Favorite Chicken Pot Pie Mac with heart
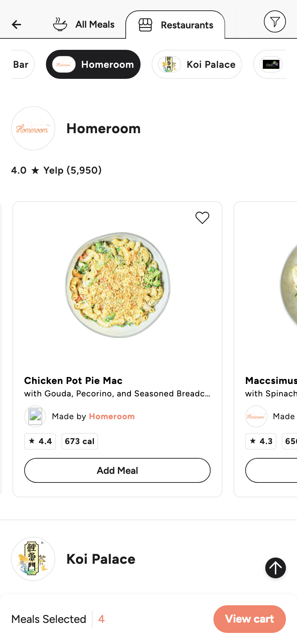Image resolution: width=297 pixels, height=644 pixels. 202,218
